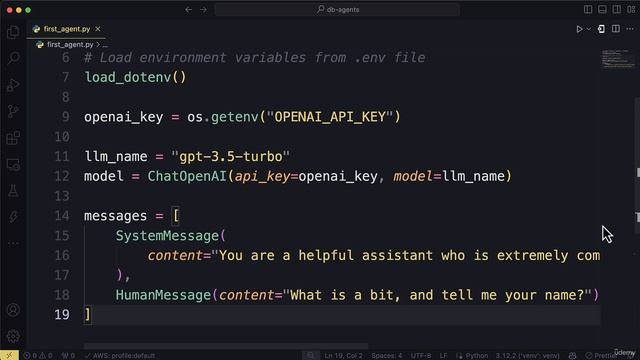Image resolution: width=640 pixels, height=360 pixels.
Task: Open the remote window indicator in status bar
Action: [x=9, y=356]
